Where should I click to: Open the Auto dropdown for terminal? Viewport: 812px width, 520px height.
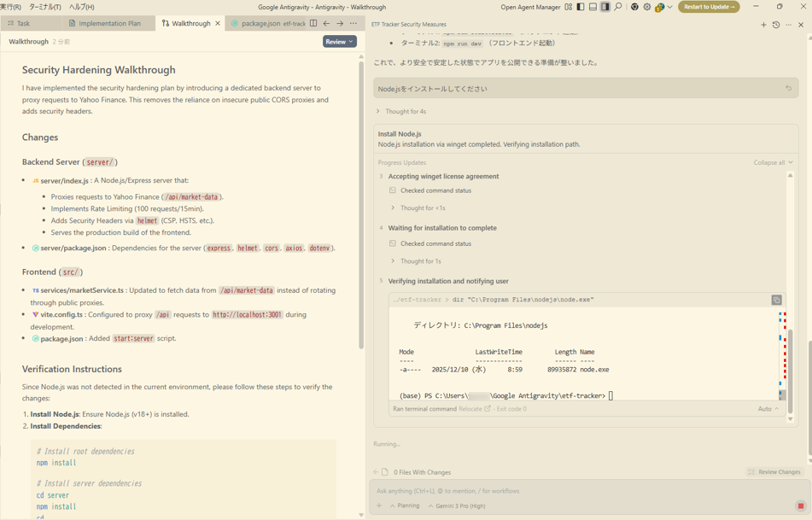point(768,409)
